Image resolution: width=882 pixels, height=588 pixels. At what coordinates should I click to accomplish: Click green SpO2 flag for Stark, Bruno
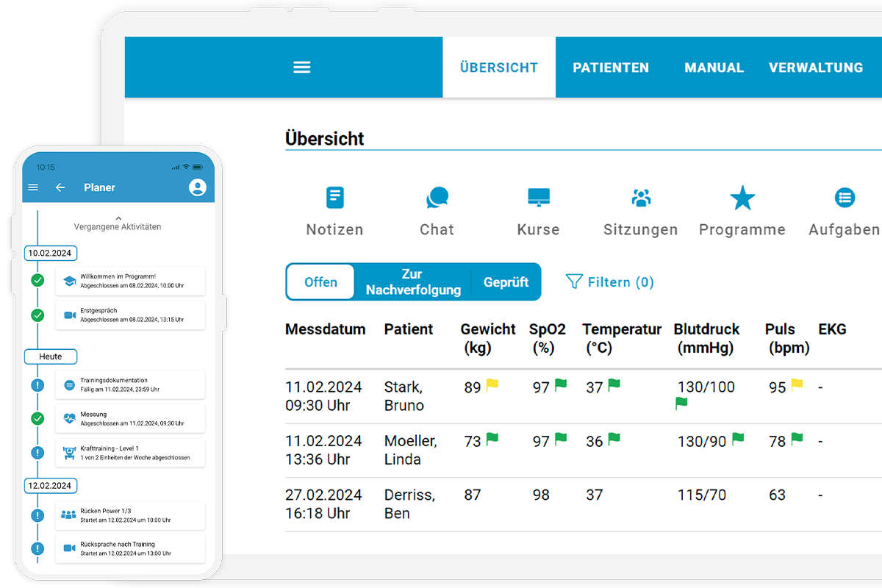(561, 384)
